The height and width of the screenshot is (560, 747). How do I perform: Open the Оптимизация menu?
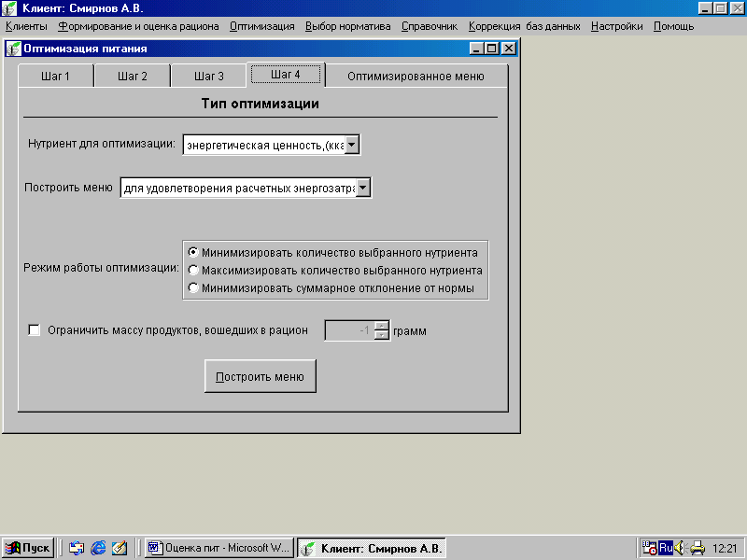(262, 26)
